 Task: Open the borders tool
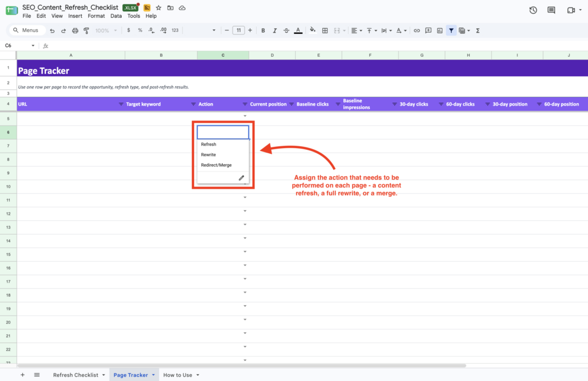click(x=325, y=31)
